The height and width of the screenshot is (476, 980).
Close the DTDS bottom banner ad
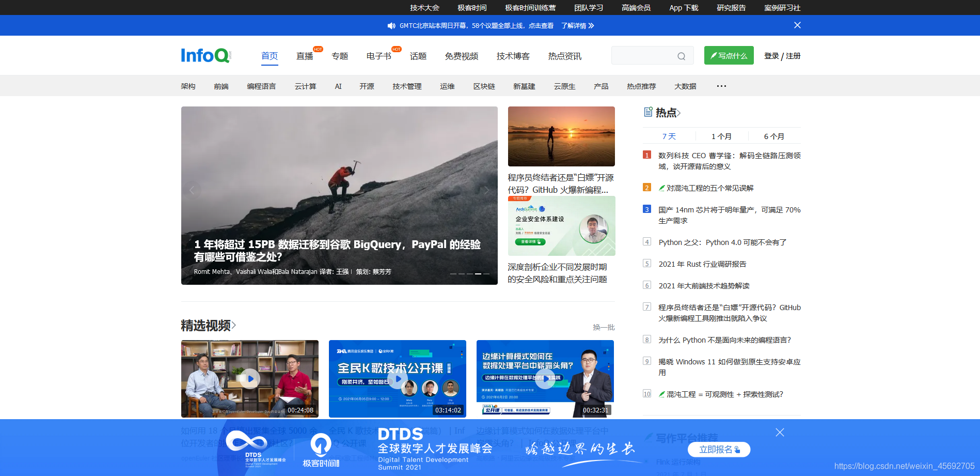tap(780, 433)
